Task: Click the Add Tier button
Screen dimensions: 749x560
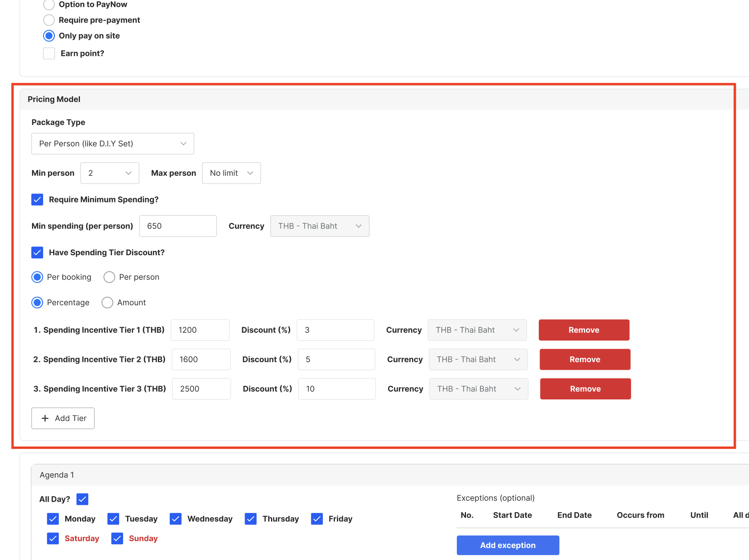Action: 63,418
